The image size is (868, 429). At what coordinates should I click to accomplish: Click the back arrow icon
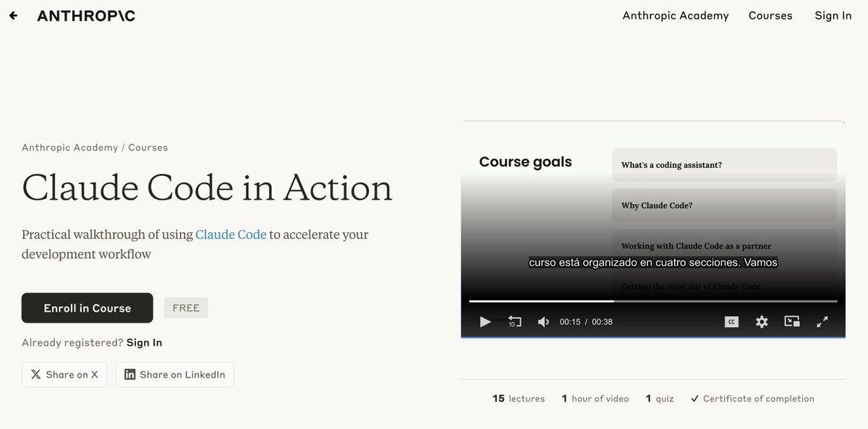pos(13,15)
